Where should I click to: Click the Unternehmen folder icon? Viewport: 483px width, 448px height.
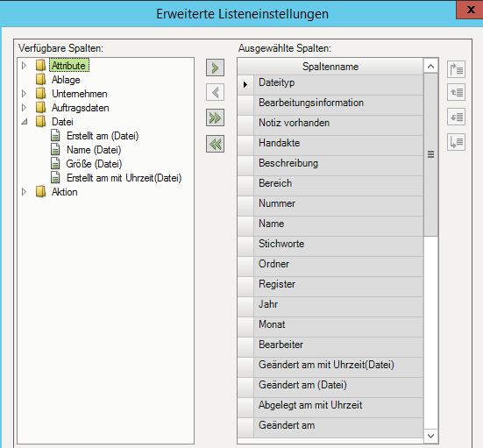40,93
